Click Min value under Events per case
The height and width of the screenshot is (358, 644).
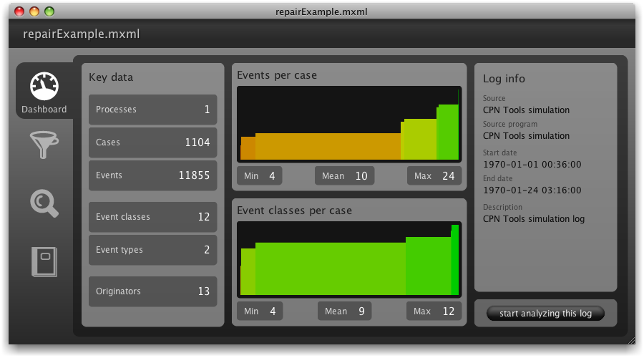(x=259, y=176)
